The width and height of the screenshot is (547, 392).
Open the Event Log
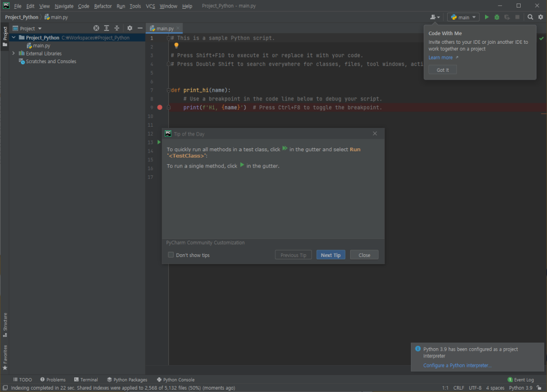[521, 380]
